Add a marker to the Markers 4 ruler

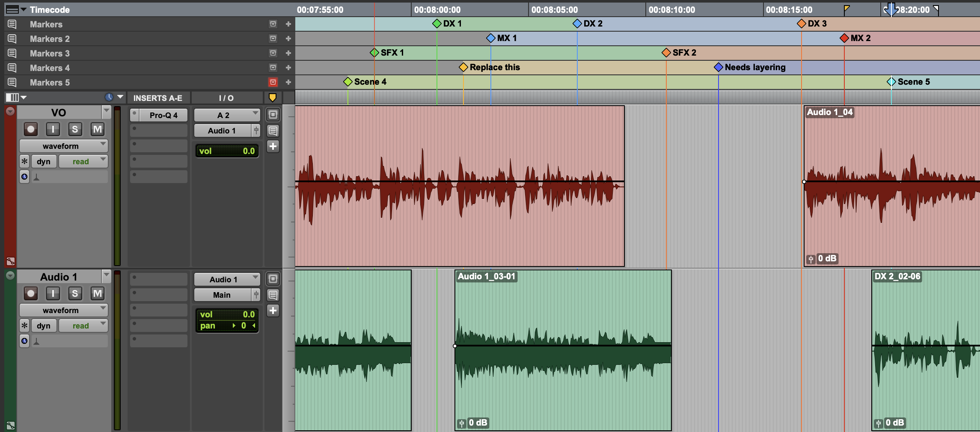coord(288,68)
